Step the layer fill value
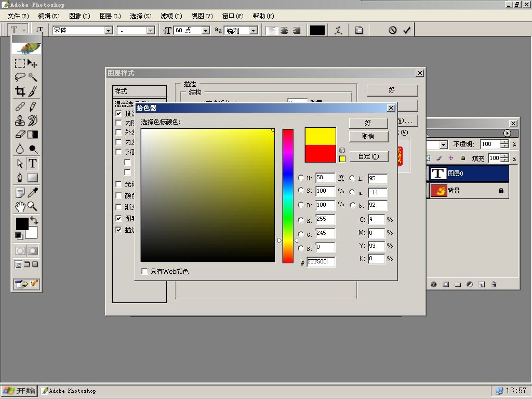532x399 pixels. (x=504, y=158)
